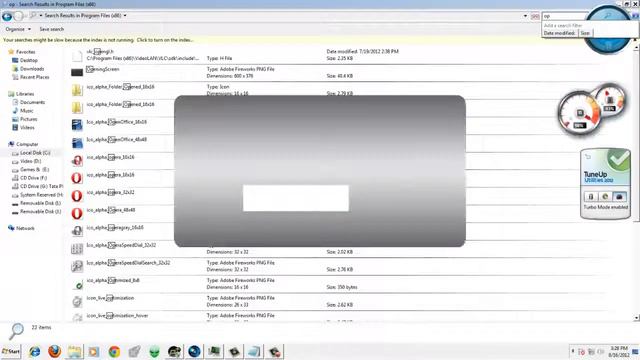Click the file list scrollbar up arrow
The image size is (640, 360).
coord(637,47)
